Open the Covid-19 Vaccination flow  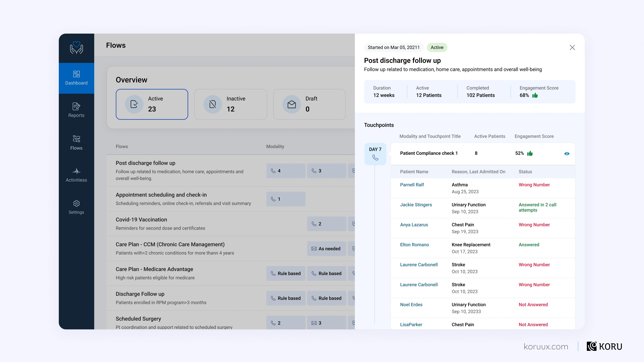click(231, 224)
